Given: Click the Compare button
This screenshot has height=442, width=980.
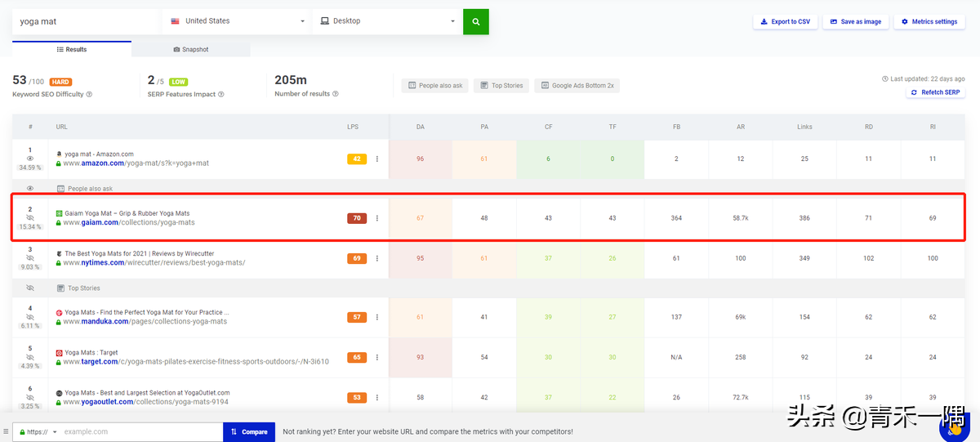Looking at the screenshot, I should pos(249,431).
